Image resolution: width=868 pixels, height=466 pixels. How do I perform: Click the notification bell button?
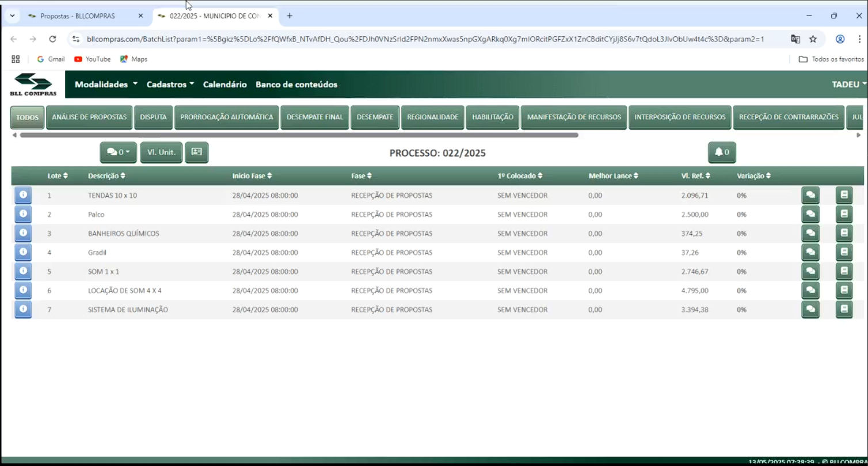click(722, 152)
